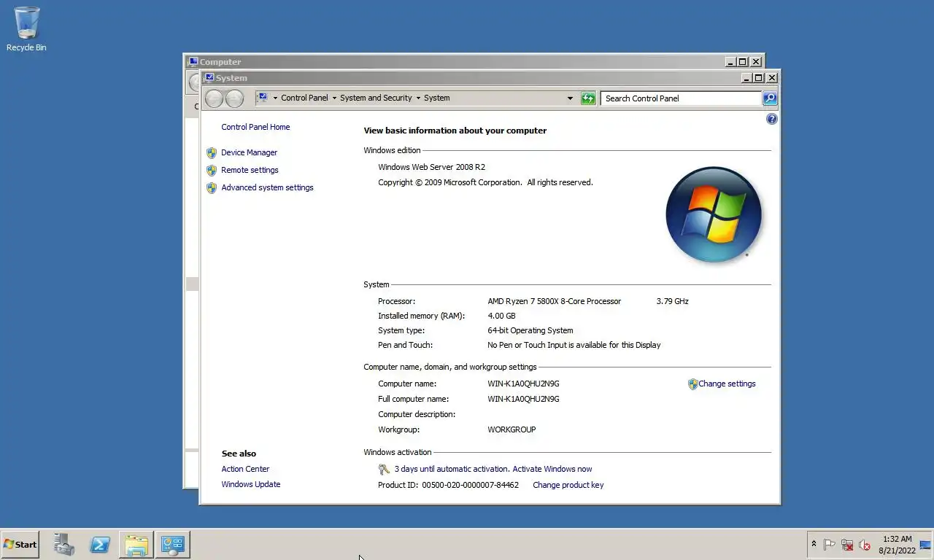Close the Computer window behind
The width and height of the screenshot is (934, 560).
756,61
